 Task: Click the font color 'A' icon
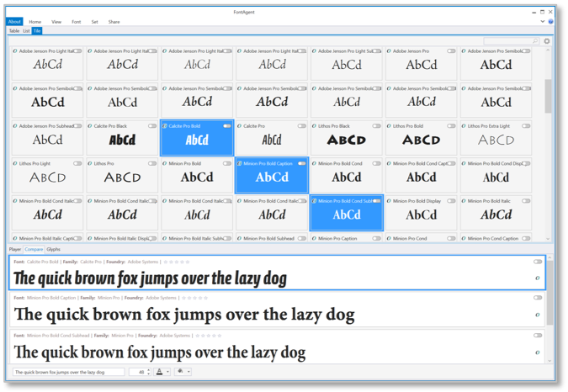tap(159, 371)
